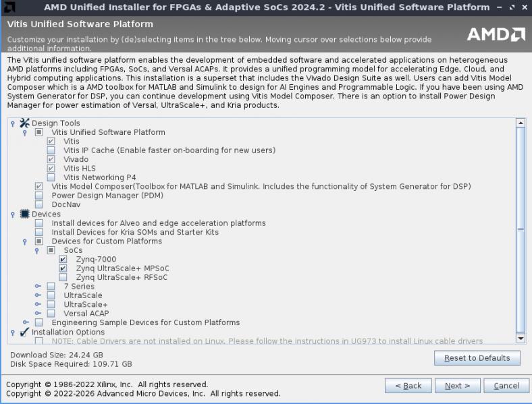Uncheck the Vitis HLS checkbox
Screen dimensions: 532x404
(x=51, y=168)
